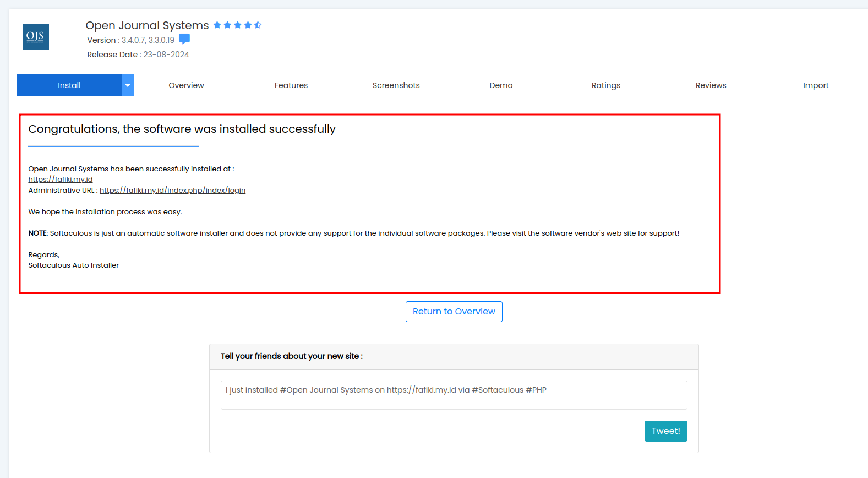Click the Version 3.4.0.7, 3.3.0.19 text

point(131,40)
